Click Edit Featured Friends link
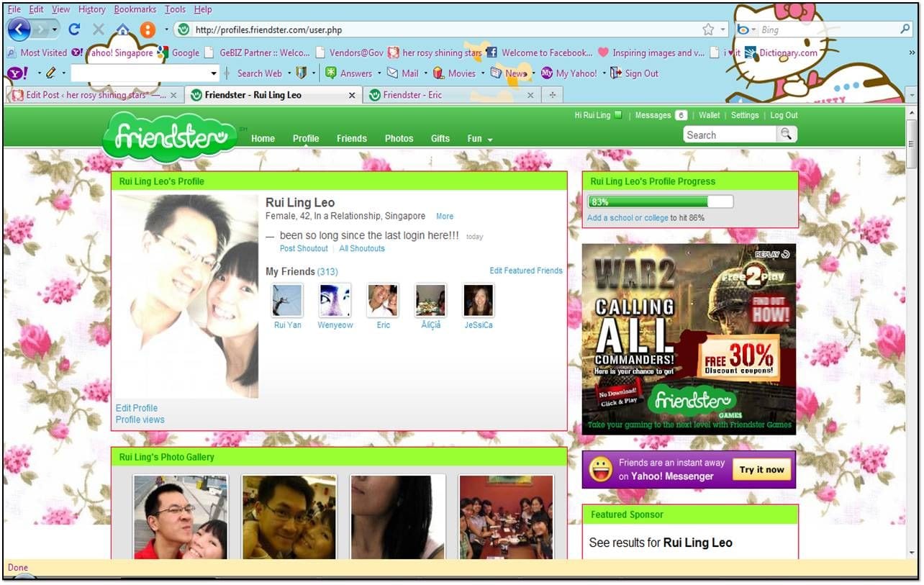The height and width of the screenshot is (585, 924). coord(526,271)
